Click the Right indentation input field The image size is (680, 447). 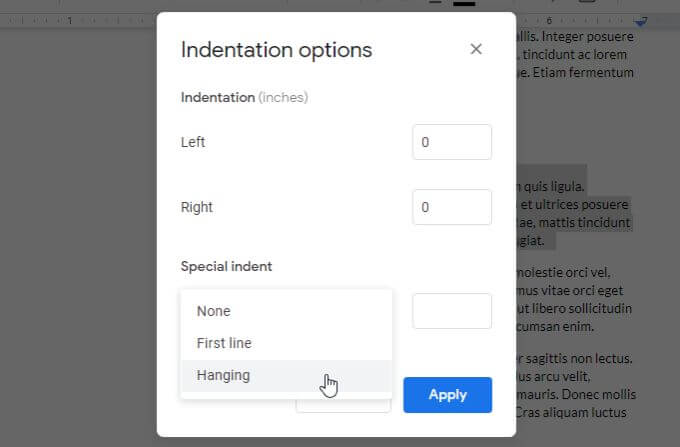(x=451, y=207)
